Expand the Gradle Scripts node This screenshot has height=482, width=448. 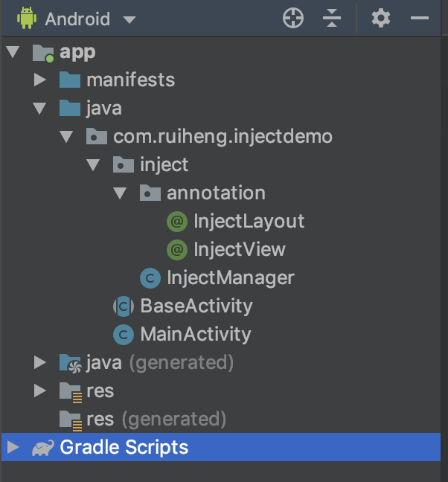13,448
